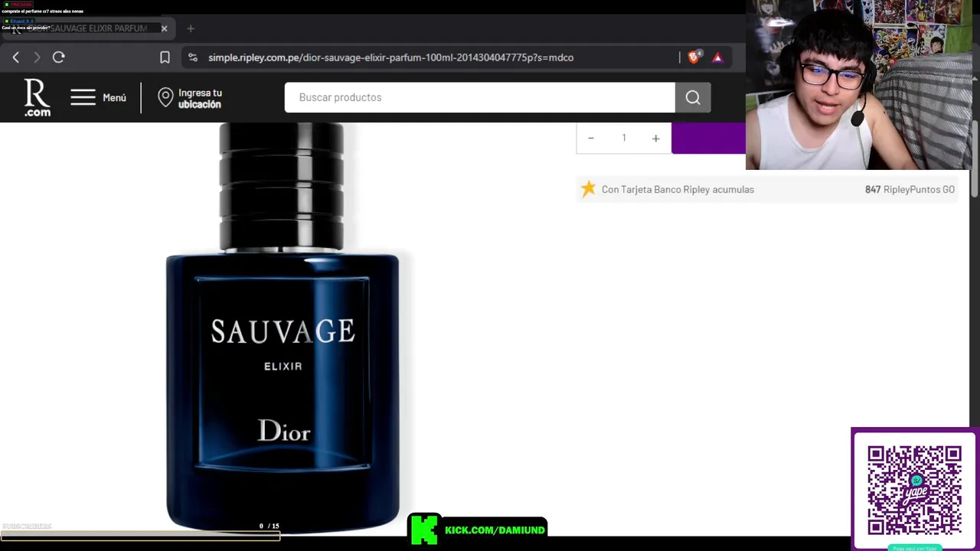The image size is (980, 551).
Task: Click the Menú label
Action: pos(114,98)
